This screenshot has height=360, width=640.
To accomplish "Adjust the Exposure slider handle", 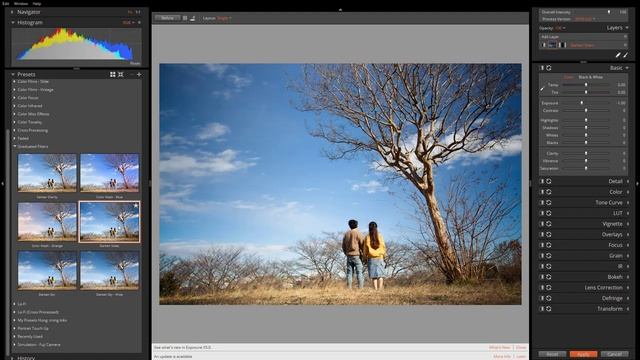I will click(582, 103).
